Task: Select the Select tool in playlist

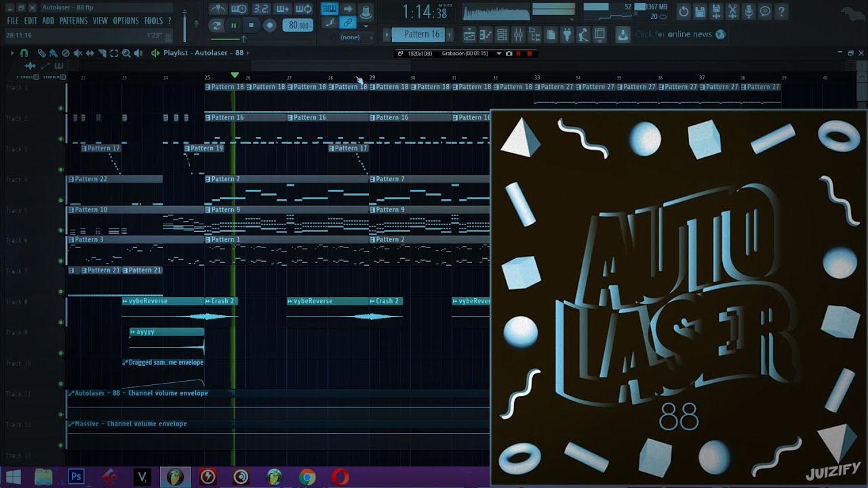Action: [114, 53]
